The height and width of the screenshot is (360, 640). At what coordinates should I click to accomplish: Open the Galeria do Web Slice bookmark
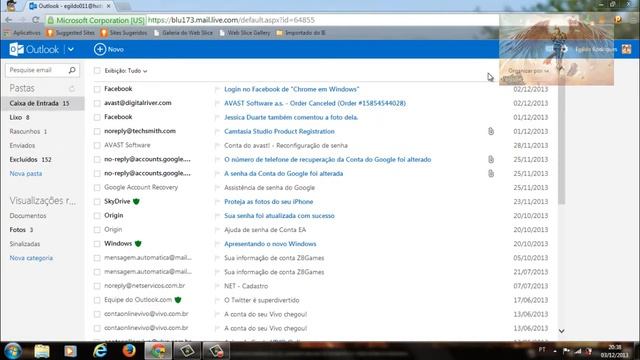pyautogui.click(x=183, y=33)
